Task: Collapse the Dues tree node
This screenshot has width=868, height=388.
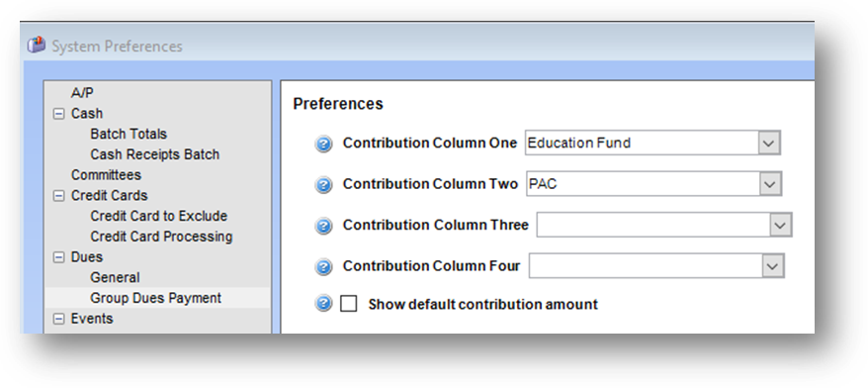Action: click(58, 257)
